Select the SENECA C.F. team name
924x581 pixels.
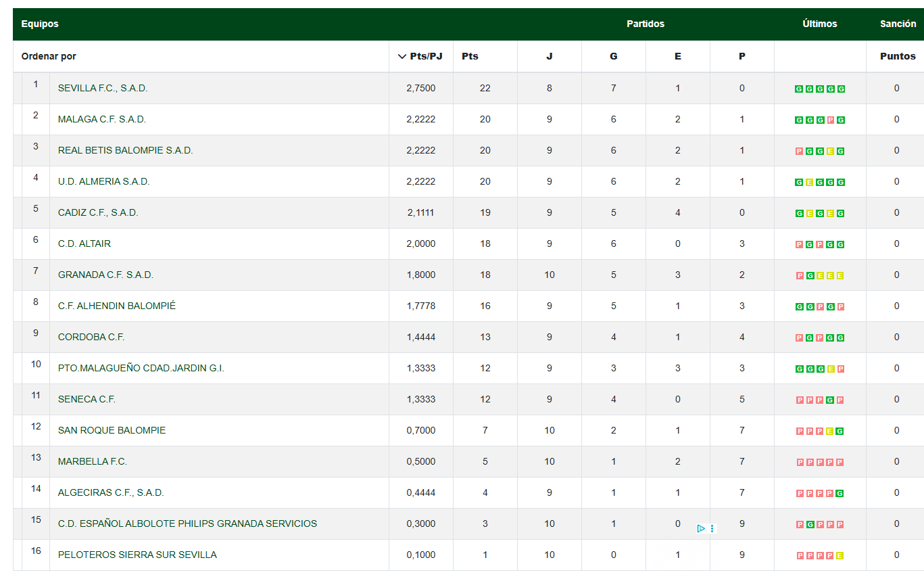click(x=87, y=399)
